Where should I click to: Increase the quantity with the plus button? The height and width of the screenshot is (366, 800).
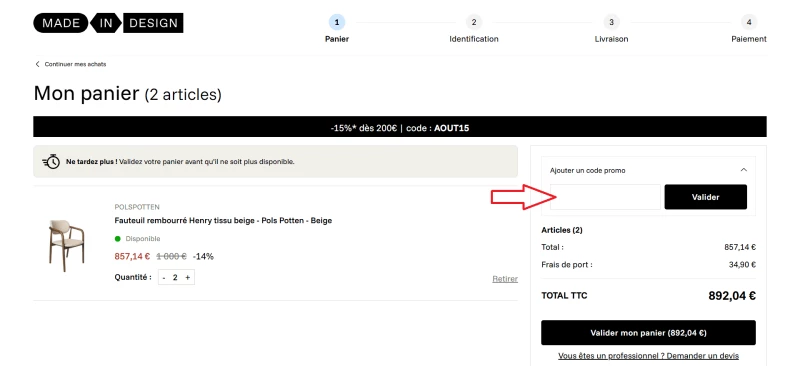coord(187,277)
